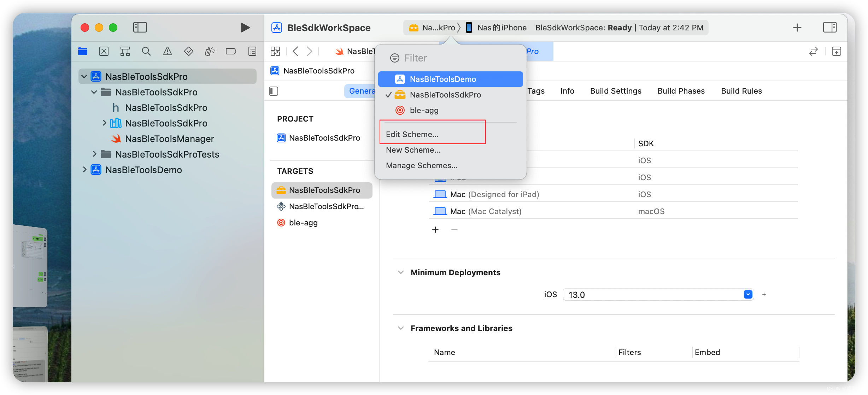
Task: Select the NasBleToolsDemo scheme
Action: 442,79
